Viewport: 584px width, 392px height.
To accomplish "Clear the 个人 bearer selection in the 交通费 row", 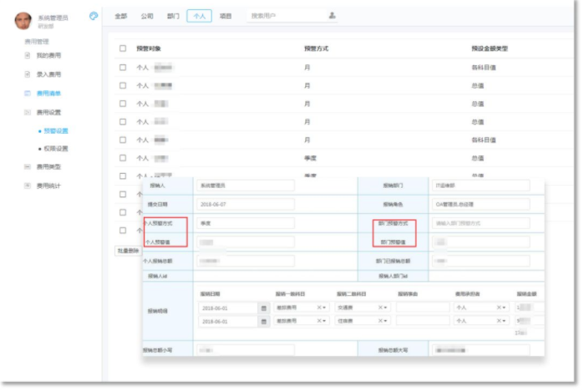I will point(499,308).
